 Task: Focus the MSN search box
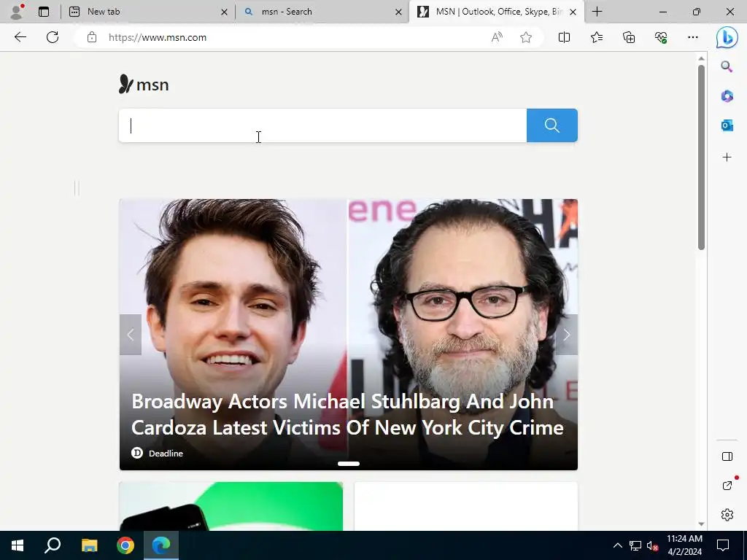[322, 125]
